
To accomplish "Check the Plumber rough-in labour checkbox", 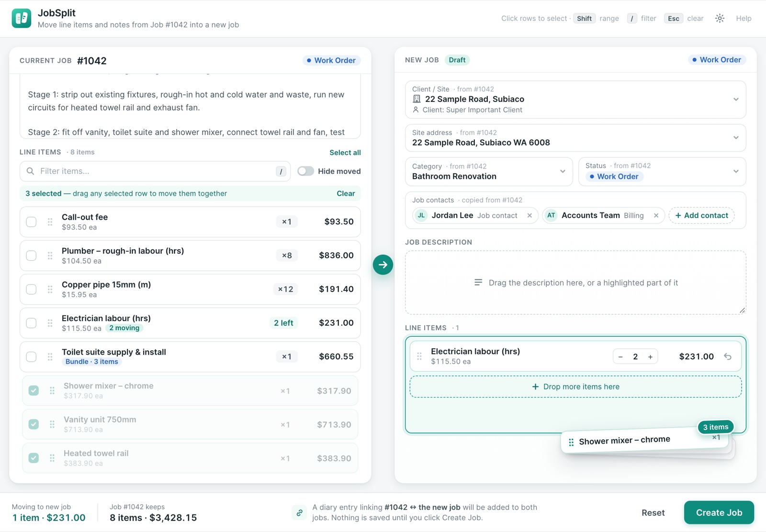I will (x=31, y=255).
